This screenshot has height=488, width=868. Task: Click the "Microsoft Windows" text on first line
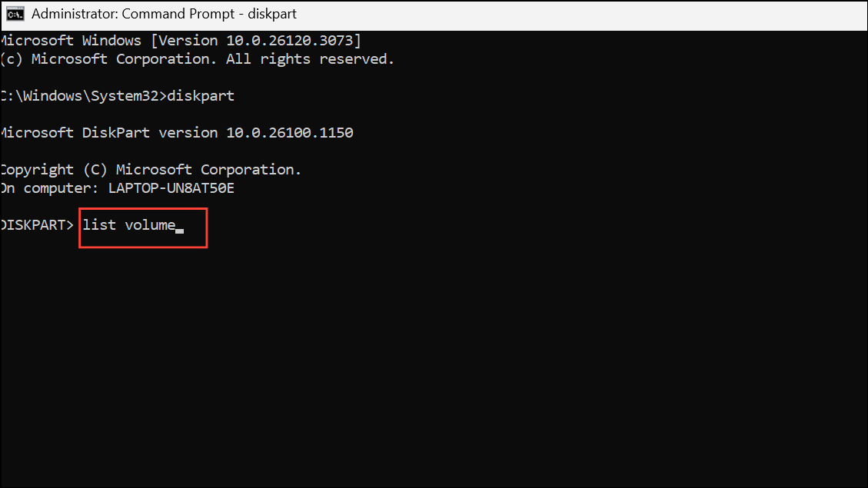click(71, 41)
